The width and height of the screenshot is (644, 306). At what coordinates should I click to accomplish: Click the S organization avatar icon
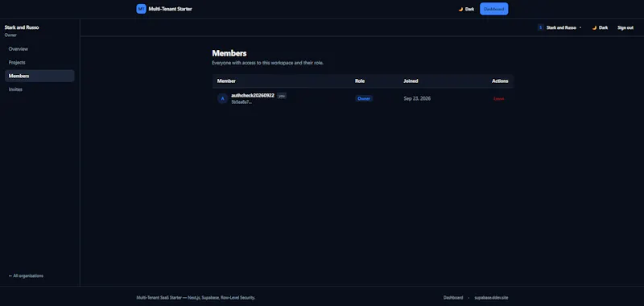(540, 27)
